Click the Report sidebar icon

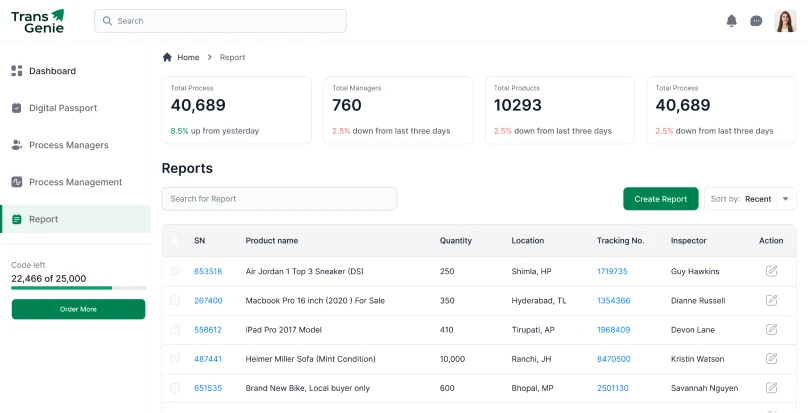[17, 219]
